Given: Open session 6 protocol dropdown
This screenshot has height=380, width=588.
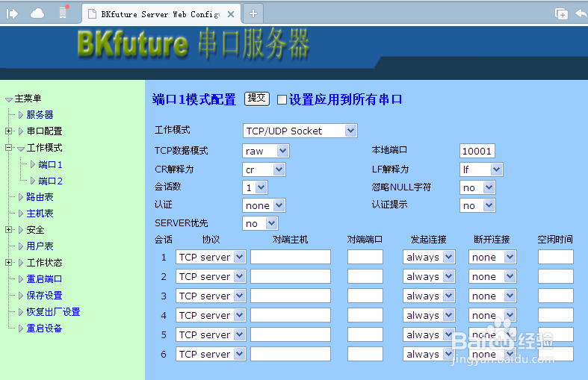Looking at the screenshot, I should pos(211,354).
